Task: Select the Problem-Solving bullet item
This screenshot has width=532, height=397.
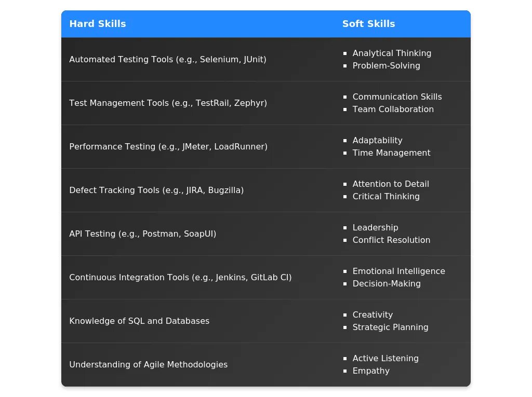Action: (386, 66)
